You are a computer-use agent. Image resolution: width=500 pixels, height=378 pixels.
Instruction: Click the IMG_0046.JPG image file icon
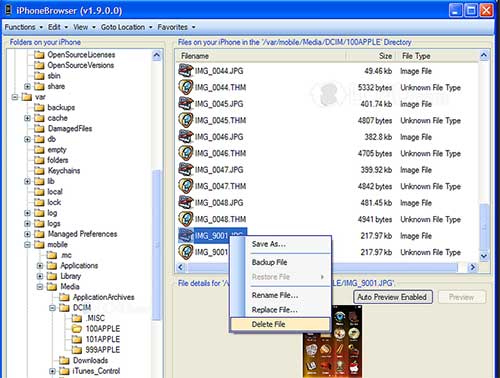tap(186, 137)
